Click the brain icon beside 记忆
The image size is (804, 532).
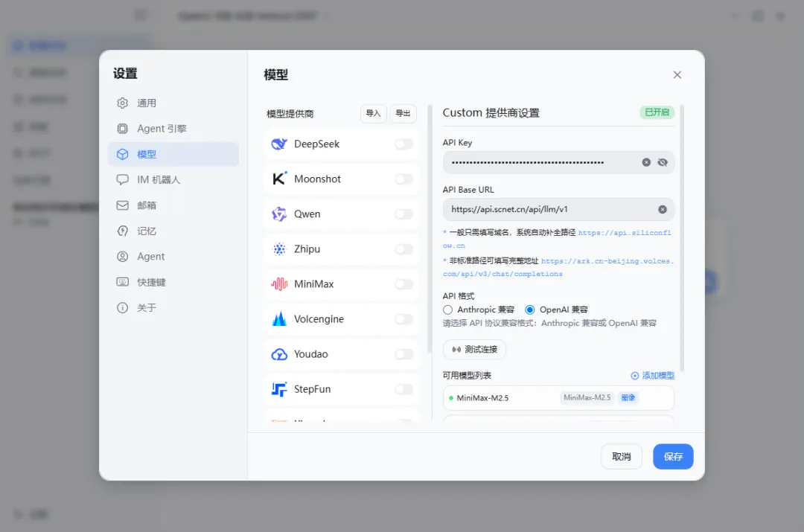pos(123,231)
